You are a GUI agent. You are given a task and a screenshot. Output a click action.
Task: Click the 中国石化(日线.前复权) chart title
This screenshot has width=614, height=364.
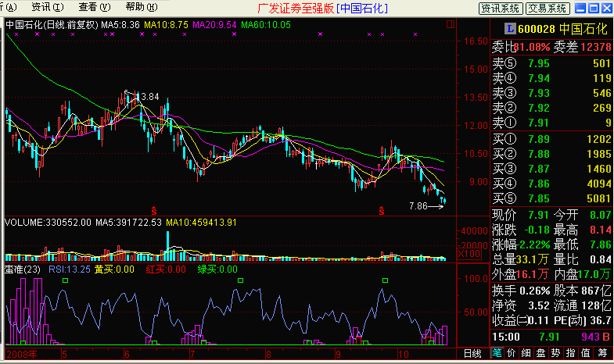pyautogui.click(x=52, y=25)
